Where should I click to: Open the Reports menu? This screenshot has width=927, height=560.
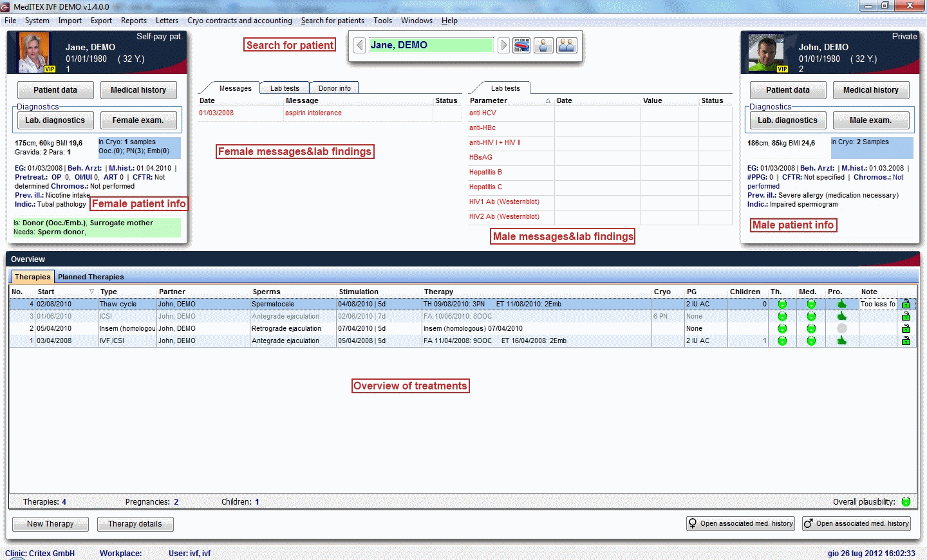click(x=134, y=21)
